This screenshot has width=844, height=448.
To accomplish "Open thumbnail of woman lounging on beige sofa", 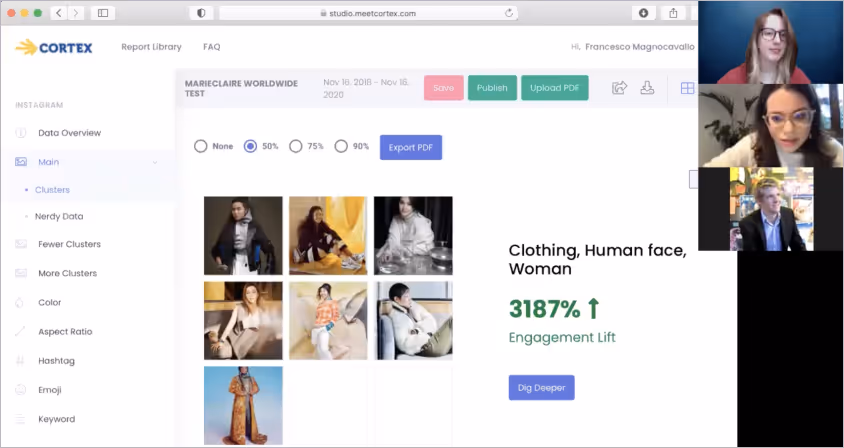I will [243, 320].
